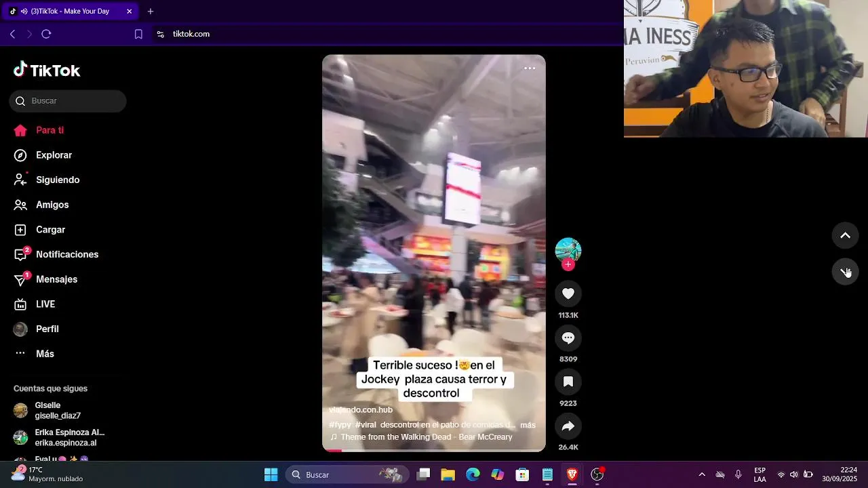
Task: Open site settings icon beside tiktok.com
Action: [x=161, y=34]
